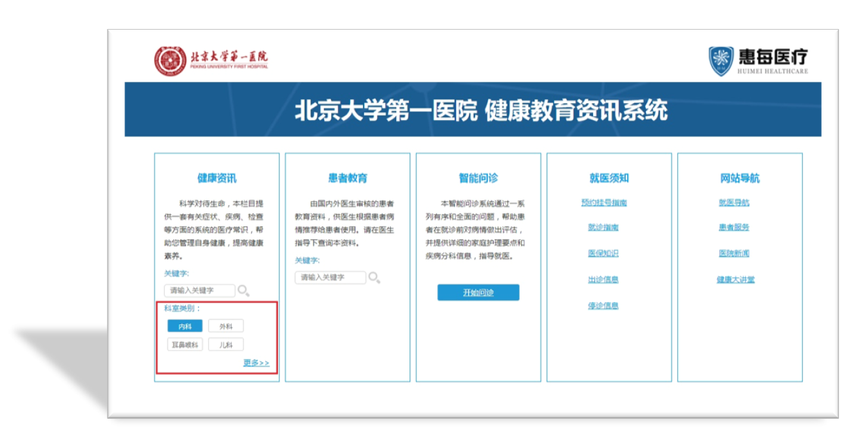Click the 网站导航 panel heading
The image size is (868, 444).
point(740,179)
